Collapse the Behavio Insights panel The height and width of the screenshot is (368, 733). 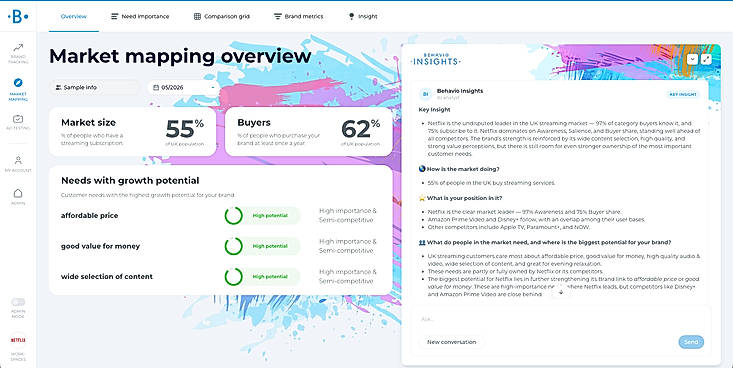[x=692, y=59]
